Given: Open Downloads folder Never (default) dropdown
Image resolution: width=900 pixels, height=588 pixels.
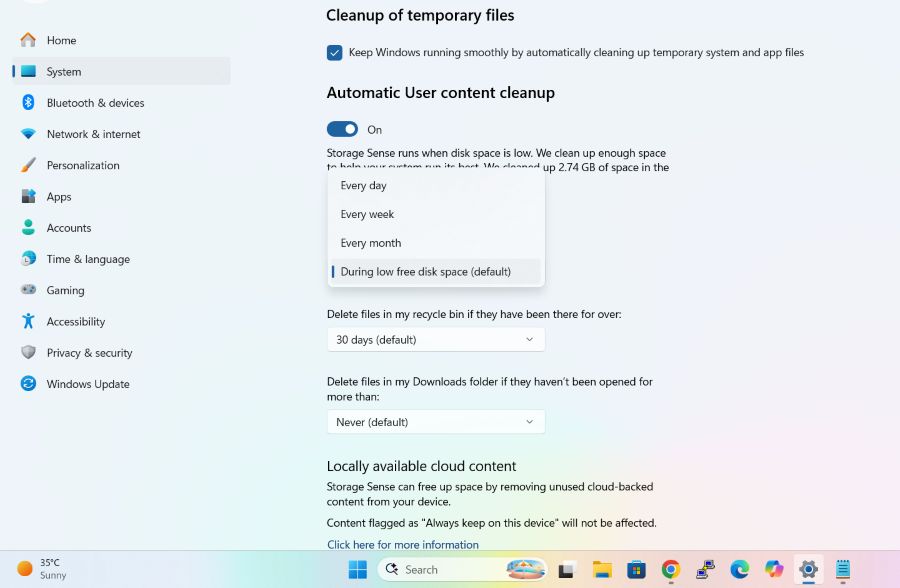Looking at the screenshot, I should [436, 422].
